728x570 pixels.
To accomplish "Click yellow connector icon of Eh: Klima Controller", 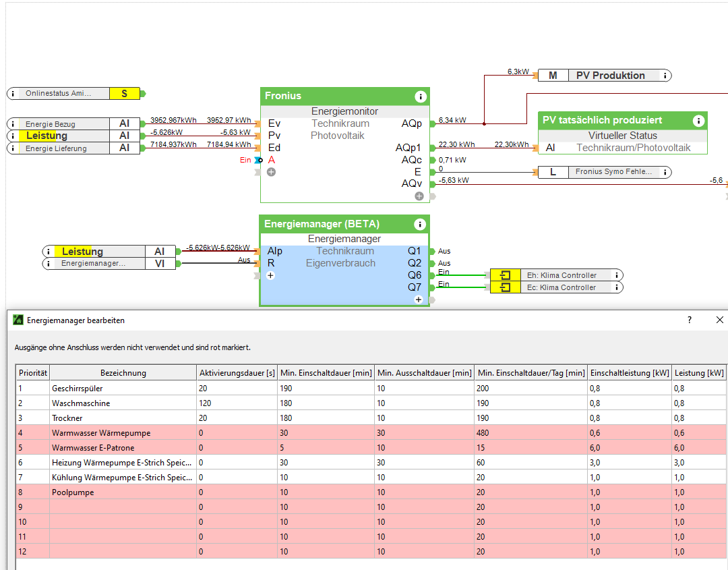I will pos(506,275).
